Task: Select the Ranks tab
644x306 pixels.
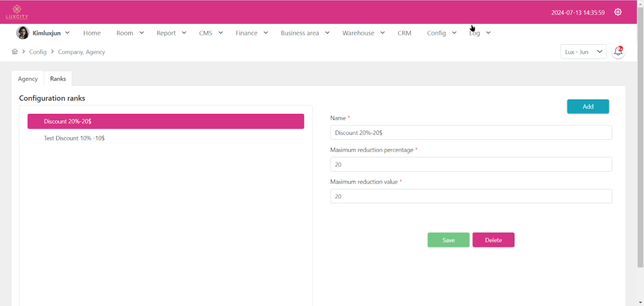Action: click(x=58, y=79)
